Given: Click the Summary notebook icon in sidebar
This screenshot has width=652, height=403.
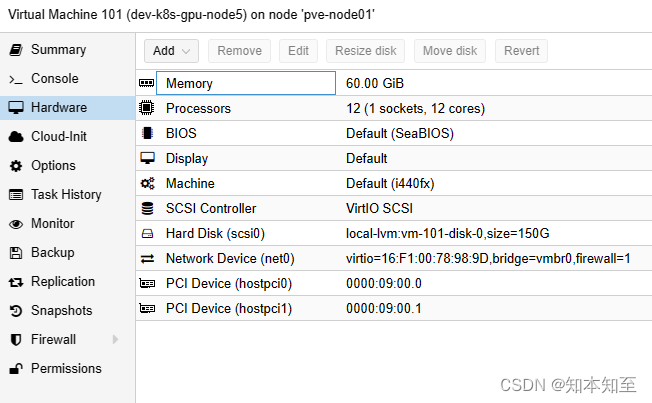Looking at the screenshot, I should pyautogui.click(x=15, y=50).
